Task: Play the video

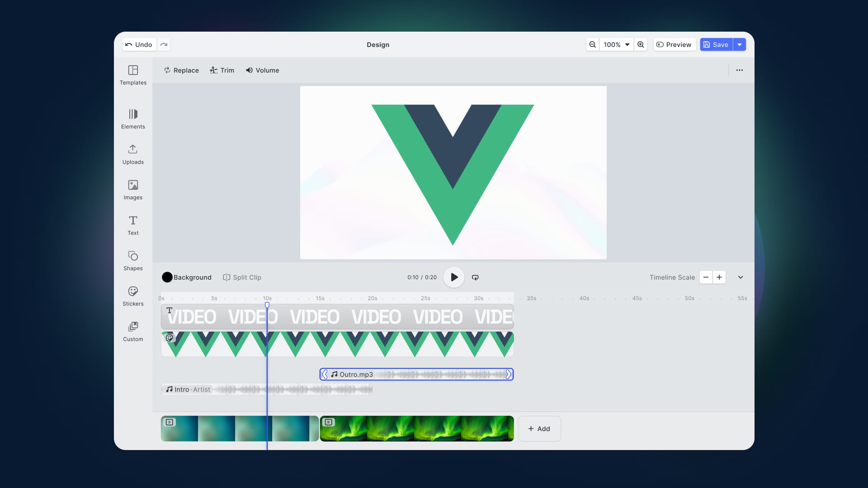Action: tap(454, 277)
